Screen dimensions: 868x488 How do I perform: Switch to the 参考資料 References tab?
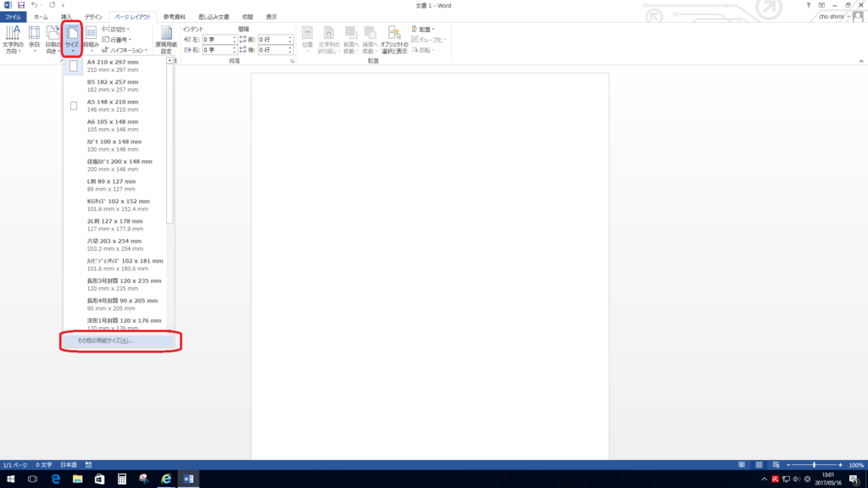pyautogui.click(x=175, y=17)
